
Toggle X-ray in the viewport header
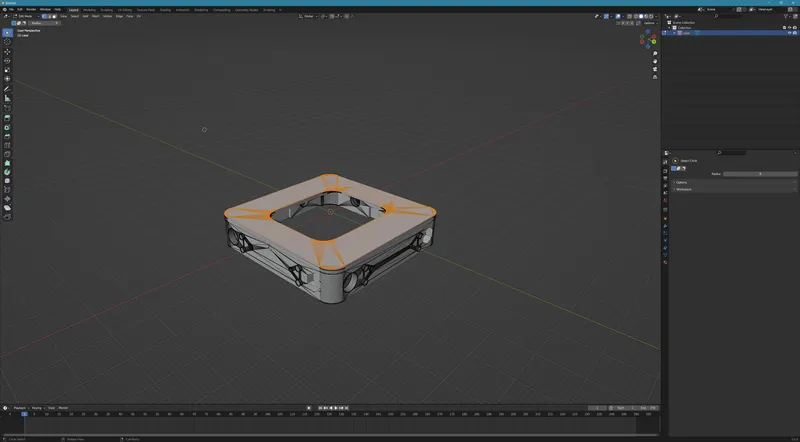click(629, 16)
